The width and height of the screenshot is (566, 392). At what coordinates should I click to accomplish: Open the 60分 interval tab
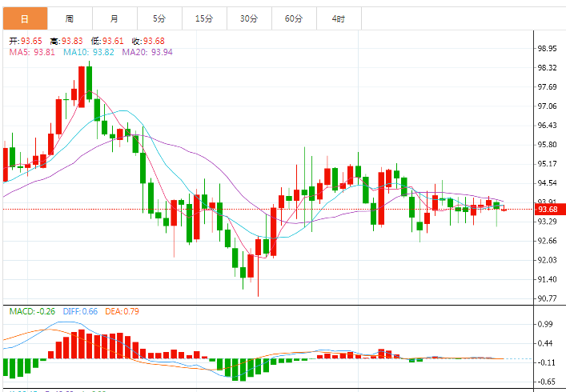(294, 18)
